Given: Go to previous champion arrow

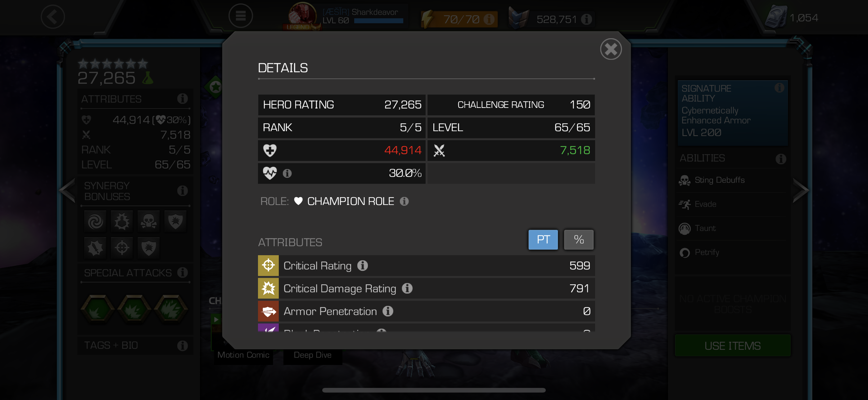Looking at the screenshot, I should click(x=67, y=191).
